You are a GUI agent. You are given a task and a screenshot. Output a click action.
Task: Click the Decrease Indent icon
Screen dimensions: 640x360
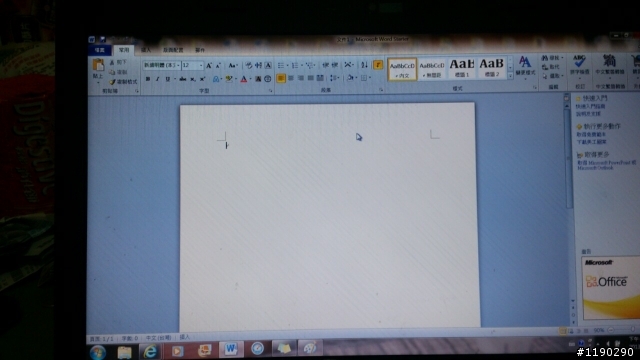[325, 65]
